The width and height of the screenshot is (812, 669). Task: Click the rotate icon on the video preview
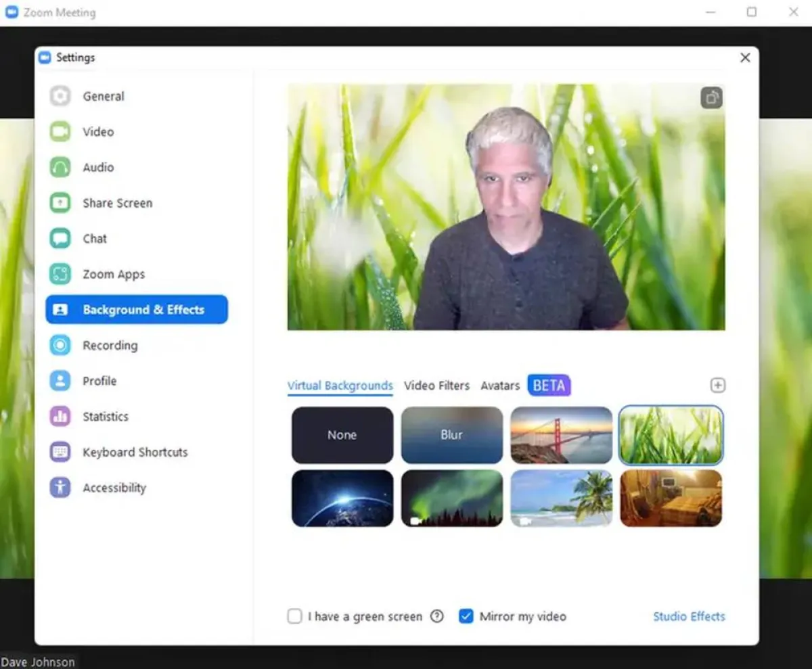711,97
